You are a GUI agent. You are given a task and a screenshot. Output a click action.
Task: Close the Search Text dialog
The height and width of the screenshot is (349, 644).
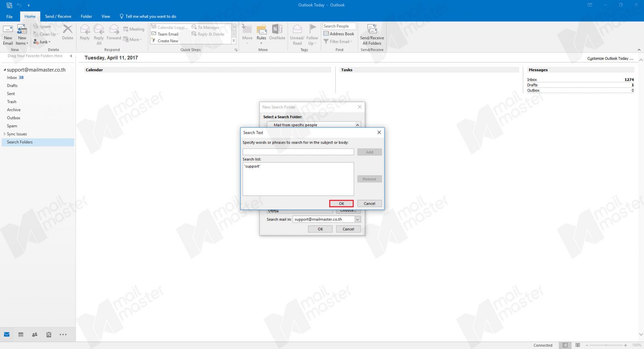(x=379, y=132)
